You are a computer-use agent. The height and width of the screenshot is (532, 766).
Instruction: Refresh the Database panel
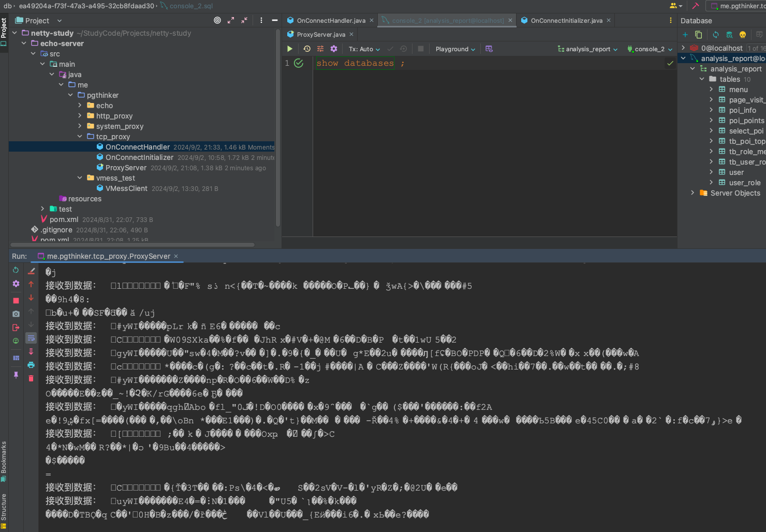(x=716, y=35)
